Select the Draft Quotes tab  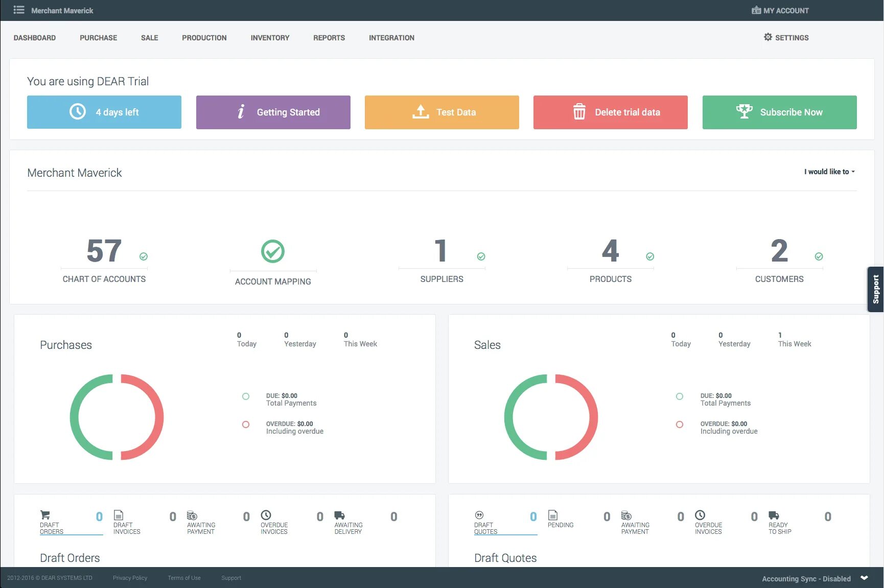pyautogui.click(x=505, y=522)
